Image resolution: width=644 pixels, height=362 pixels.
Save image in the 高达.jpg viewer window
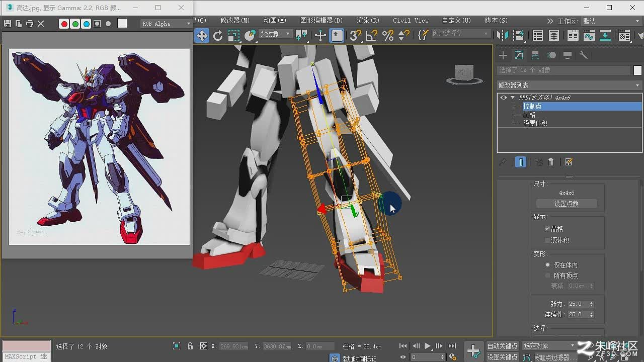[8, 24]
